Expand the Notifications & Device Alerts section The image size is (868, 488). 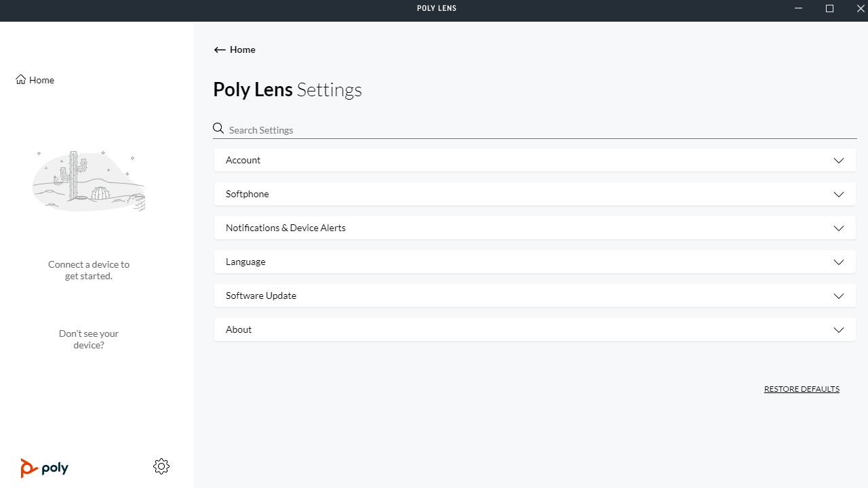point(534,228)
